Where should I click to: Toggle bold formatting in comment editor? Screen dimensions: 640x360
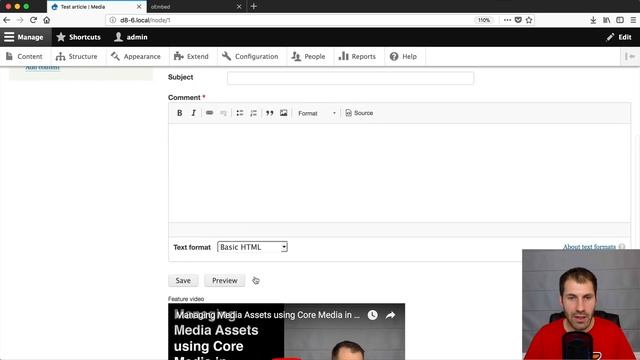180,113
